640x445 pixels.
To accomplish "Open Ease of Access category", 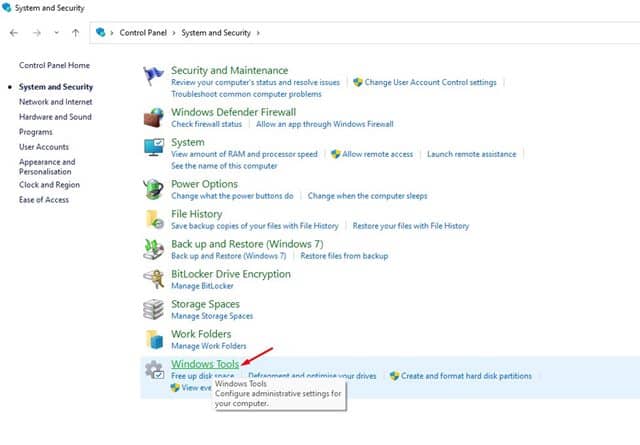I will 44,200.
